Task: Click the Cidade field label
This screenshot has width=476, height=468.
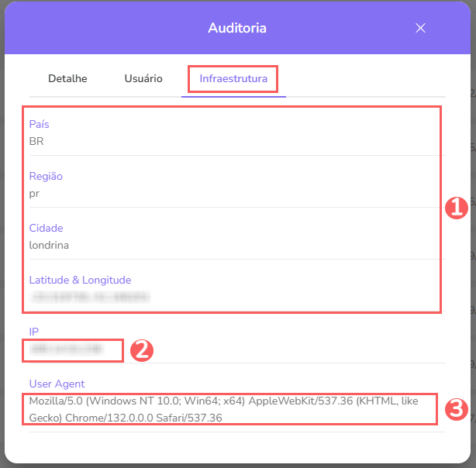Action: click(x=46, y=229)
